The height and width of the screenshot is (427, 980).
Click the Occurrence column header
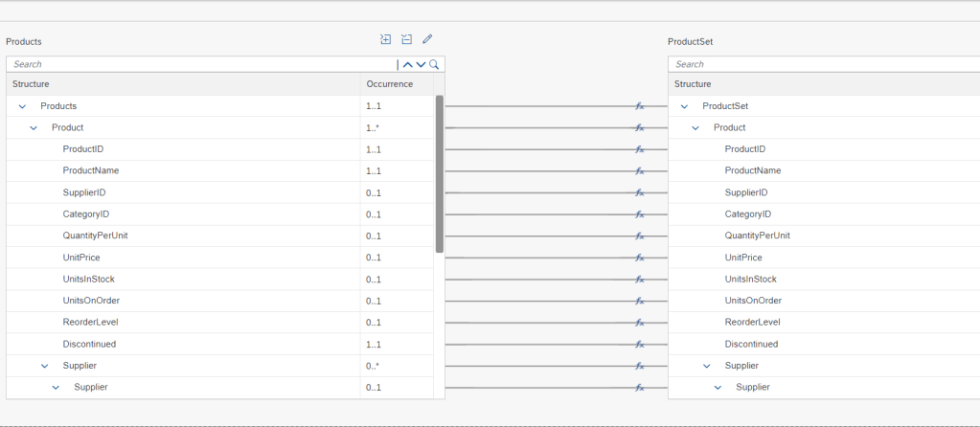390,84
